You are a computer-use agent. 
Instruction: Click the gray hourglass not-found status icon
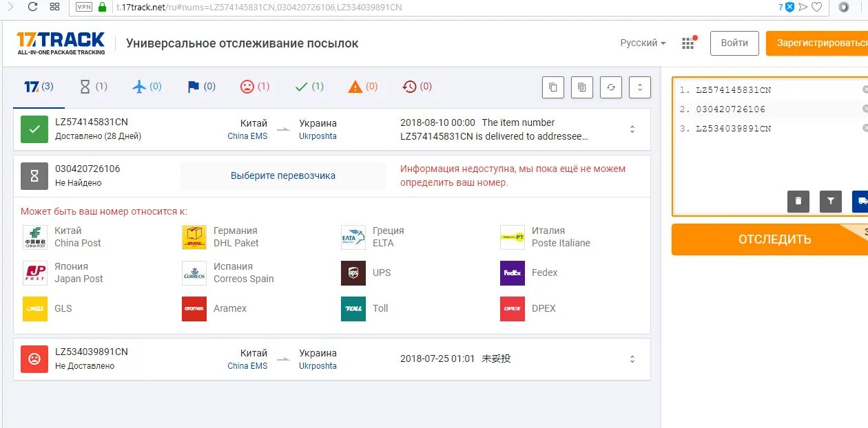[34, 176]
